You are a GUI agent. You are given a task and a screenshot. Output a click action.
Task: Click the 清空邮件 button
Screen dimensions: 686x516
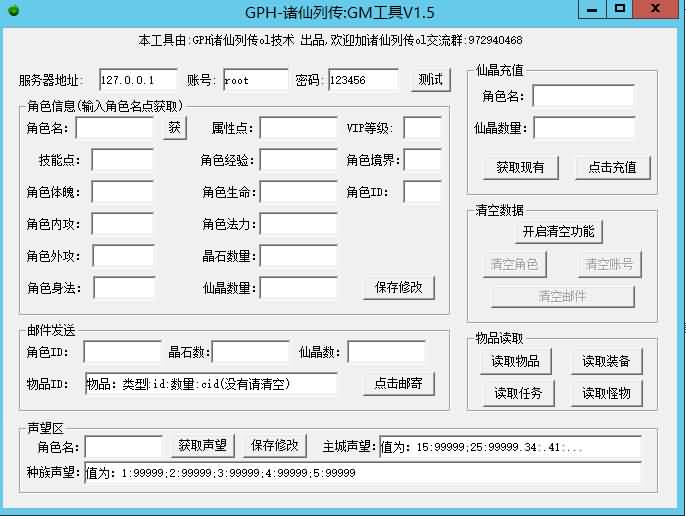562,297
